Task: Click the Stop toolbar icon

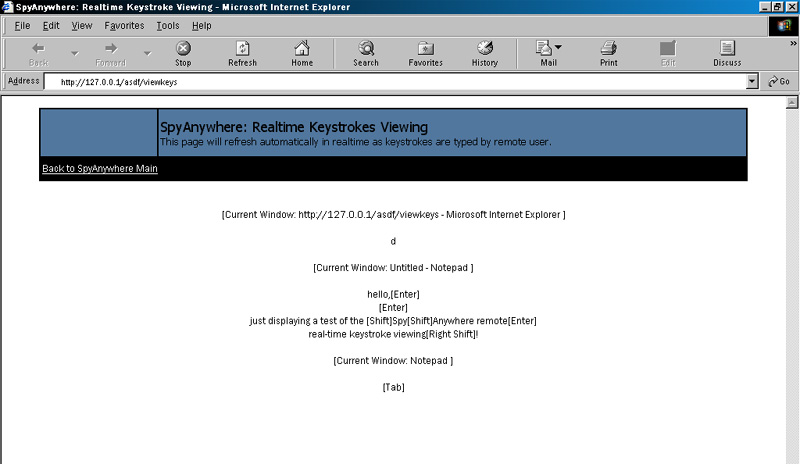Action: pyautogui.click(x=183, y=53)
